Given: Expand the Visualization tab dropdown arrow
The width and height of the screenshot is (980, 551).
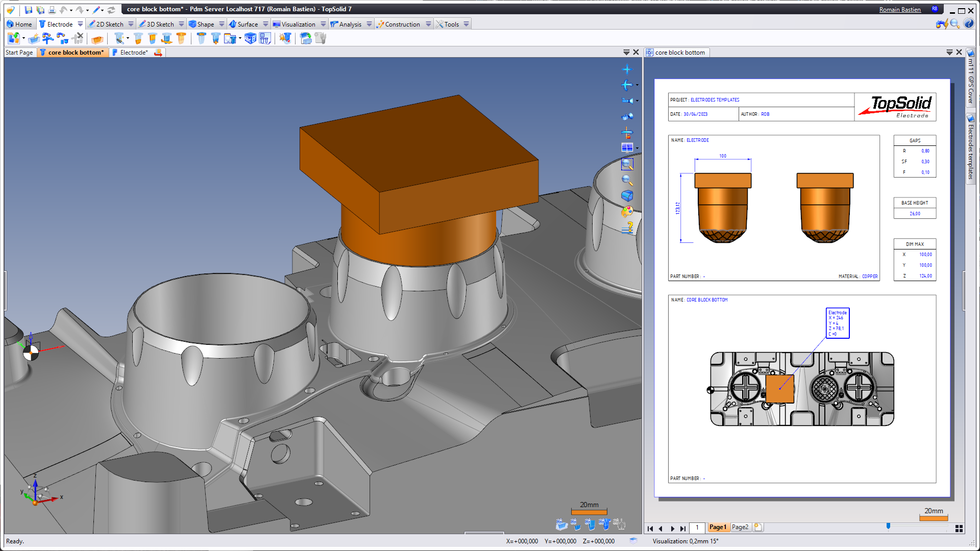Looking at the screenshot, I should tap(323, 24).
